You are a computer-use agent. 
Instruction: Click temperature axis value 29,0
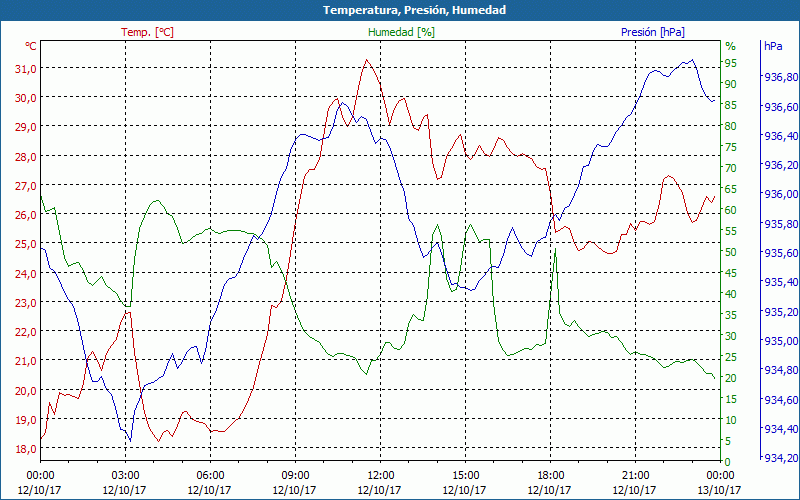(26, 127)
